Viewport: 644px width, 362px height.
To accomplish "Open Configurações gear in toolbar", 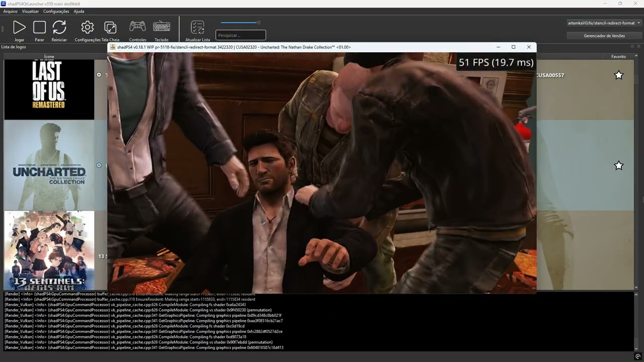I will coord(88,27).
